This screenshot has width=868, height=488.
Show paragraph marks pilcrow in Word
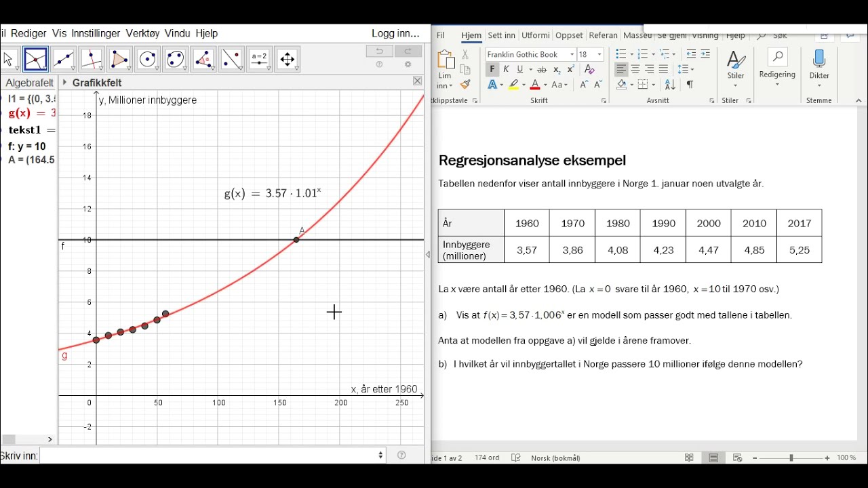click(x=690, y=85)
